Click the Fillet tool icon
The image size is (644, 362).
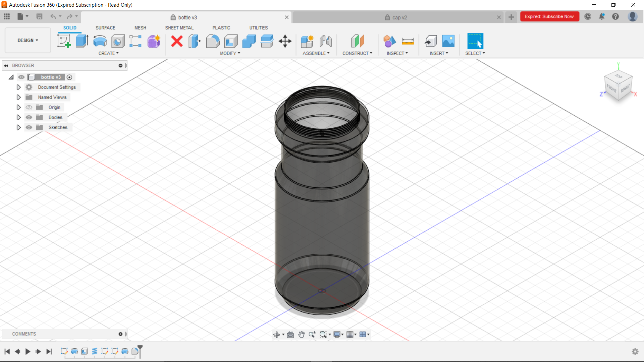tap(213, 41)
